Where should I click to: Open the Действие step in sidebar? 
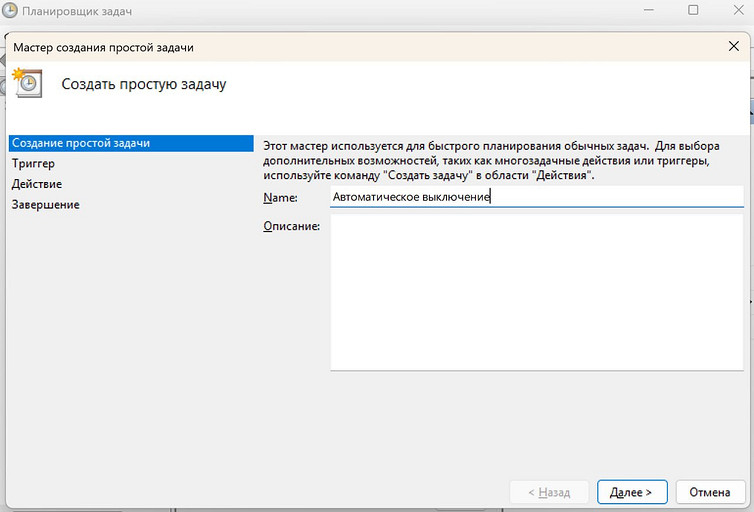37,184
